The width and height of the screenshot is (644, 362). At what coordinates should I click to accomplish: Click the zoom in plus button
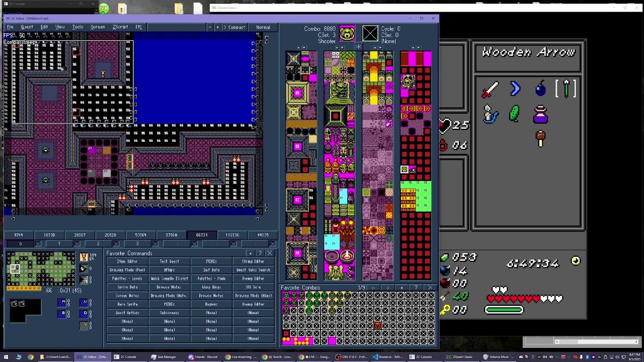[x=217, y=27]
